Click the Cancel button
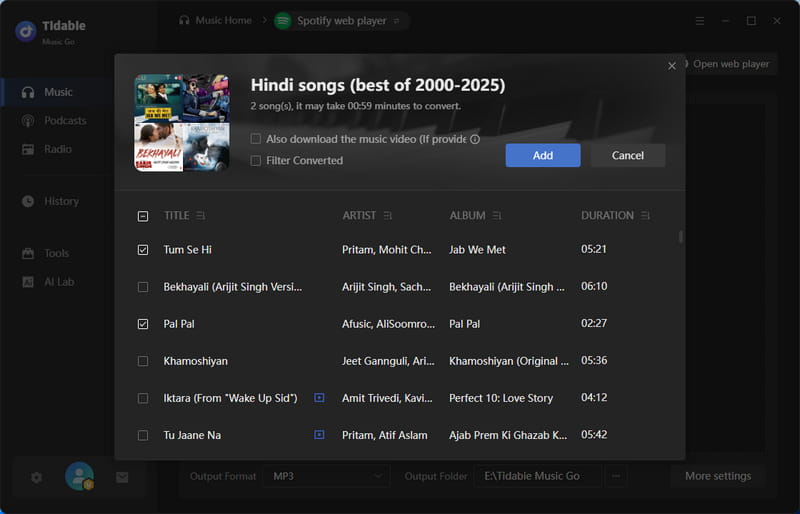Image resolution: width=800 pixels, height=514 pixels. [628, 155]
